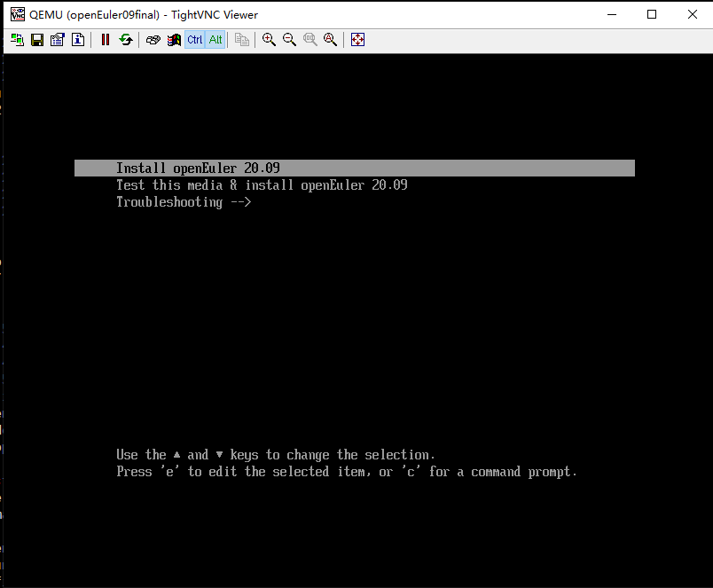
Task: Click the Save connection floppy disk icon
Action: pyautogui.click(x=37, y=40)
